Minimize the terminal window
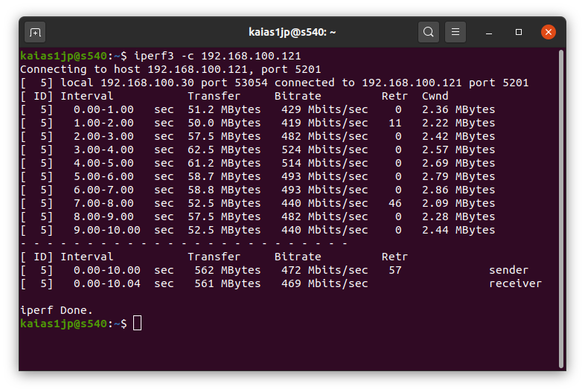585x392 pixels. point(489,32)
